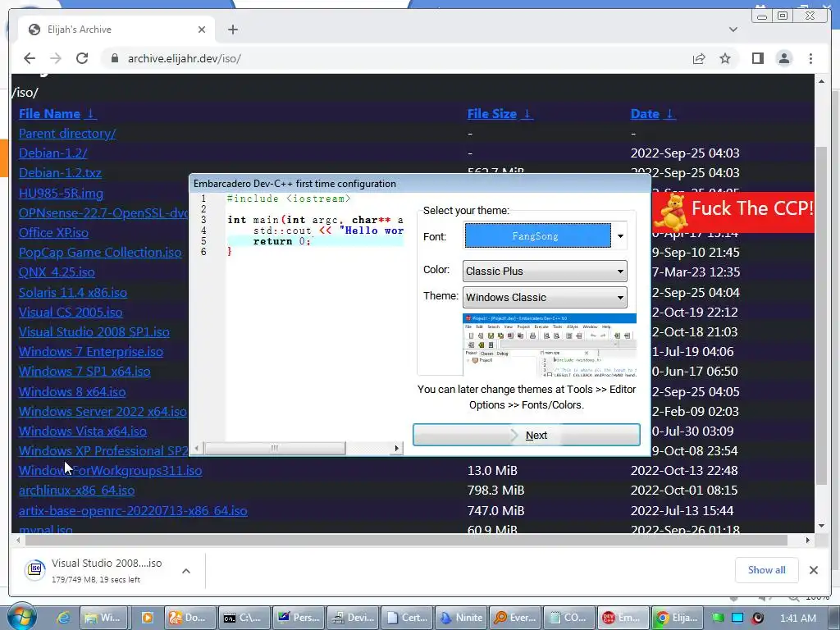Sort listing by File Name
840x630 pixels.
click(57, 113)
